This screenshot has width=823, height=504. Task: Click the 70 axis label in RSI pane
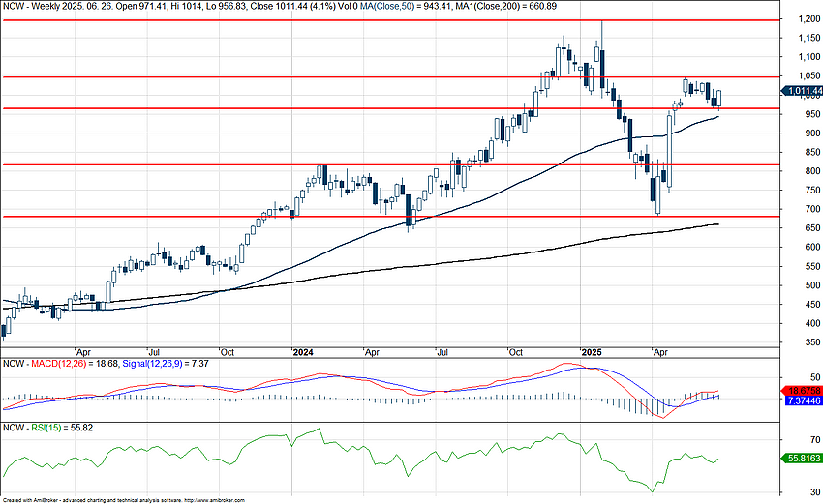point(815,440)
